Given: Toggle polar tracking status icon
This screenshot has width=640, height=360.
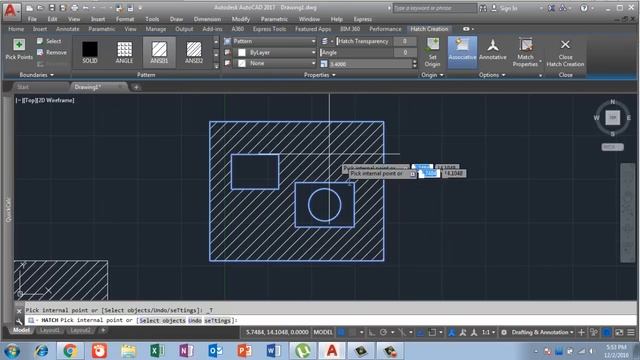Looking at the screenshot, I should point(383,332).
